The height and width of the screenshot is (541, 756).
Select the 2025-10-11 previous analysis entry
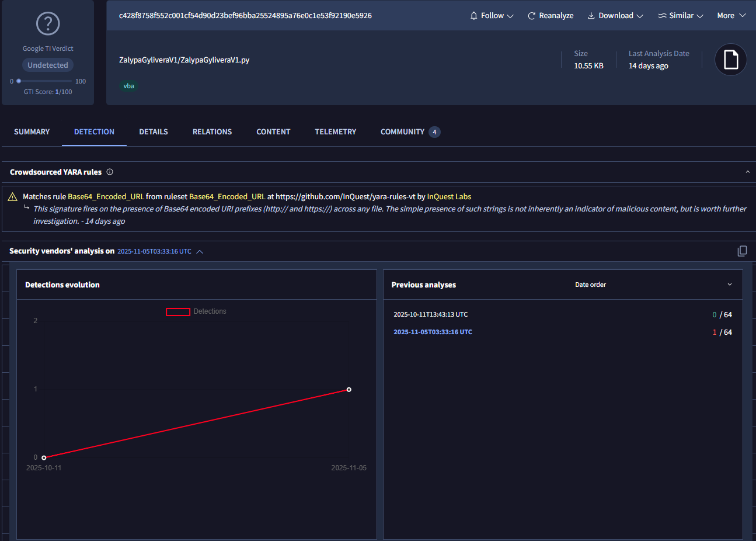point(430,314)
